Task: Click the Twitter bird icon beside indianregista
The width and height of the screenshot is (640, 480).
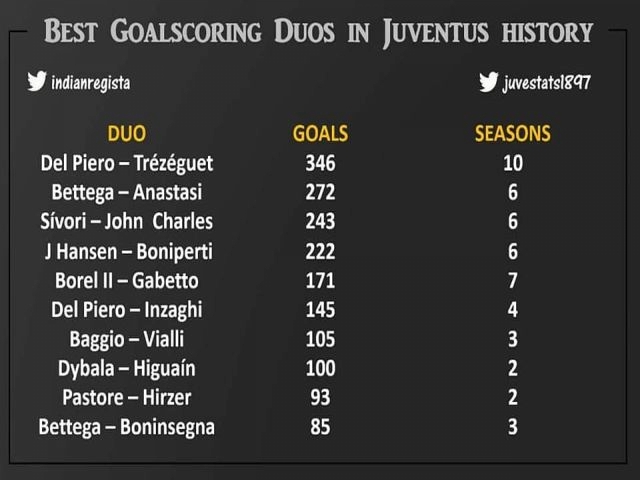Action: 37,81
